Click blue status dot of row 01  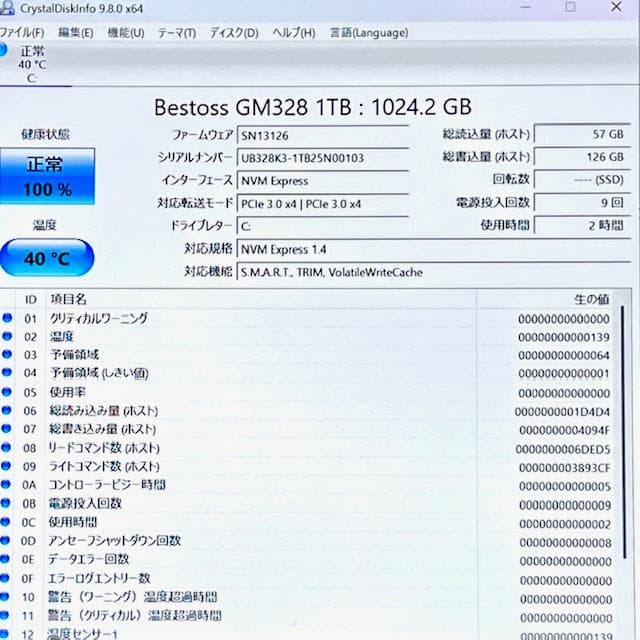point(7,318)
